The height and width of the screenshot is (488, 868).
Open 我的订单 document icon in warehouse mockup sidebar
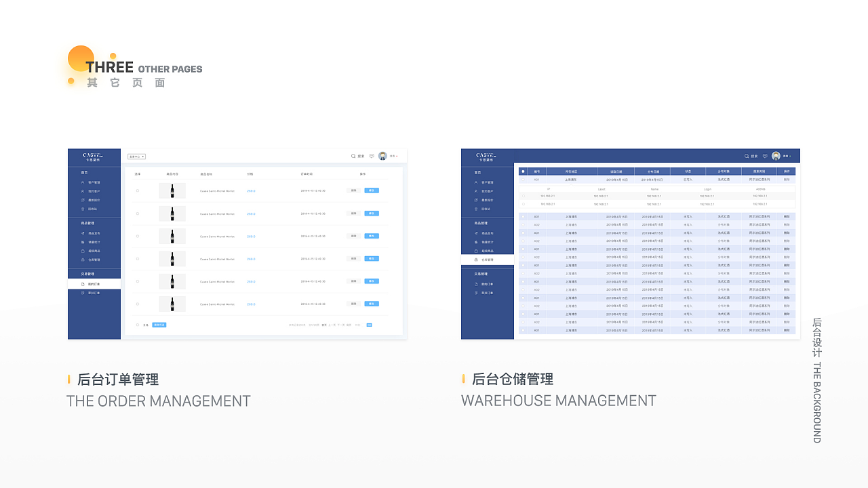tap(476, 284)
